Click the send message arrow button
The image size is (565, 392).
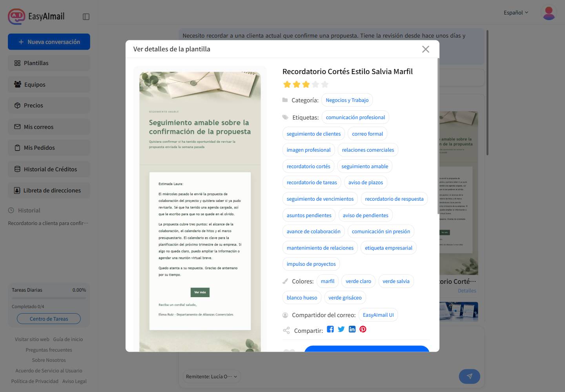point(469,376)
